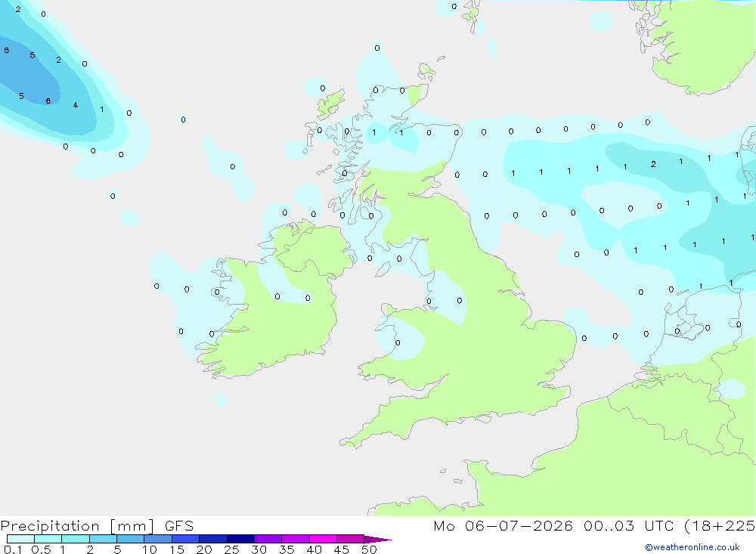
Task: Click the '4' precipitation value on the map
Action: (75, 105)
